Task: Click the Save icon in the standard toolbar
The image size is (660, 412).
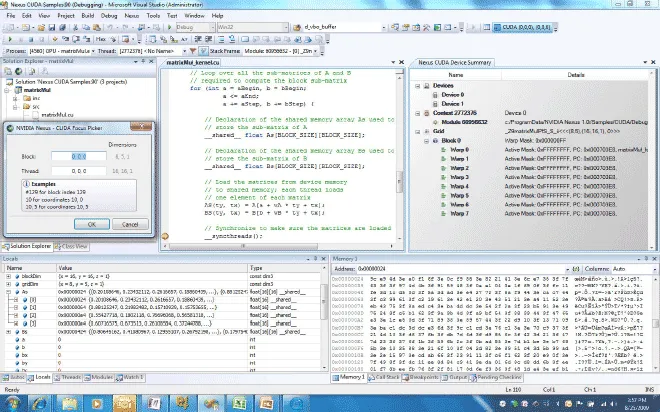Action: tap(52, 27)
